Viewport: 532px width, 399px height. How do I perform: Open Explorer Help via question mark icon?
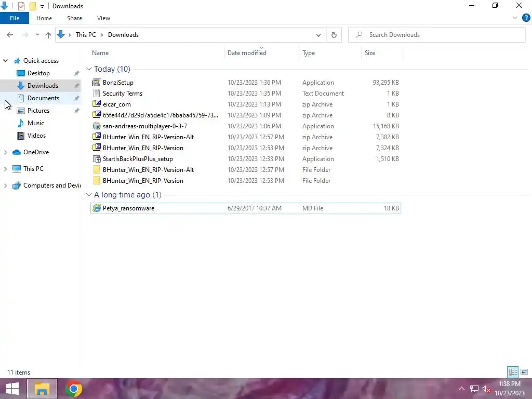coord(526,18)
